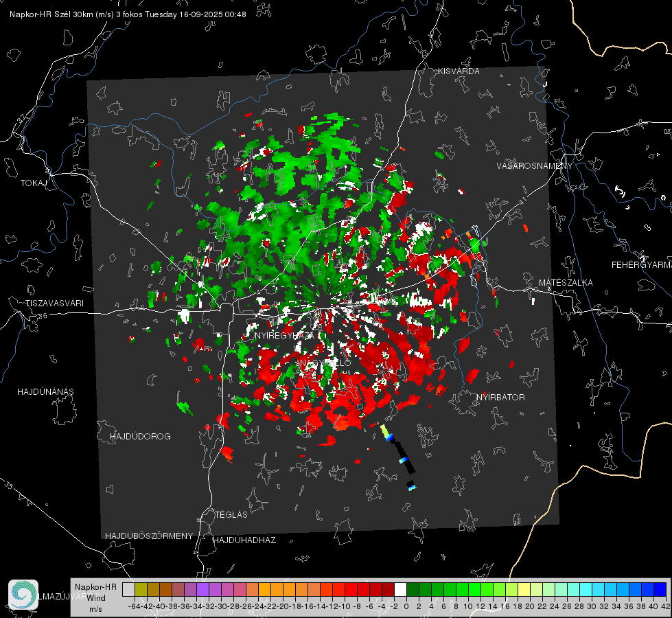Click the NYÍRBÁTOR town label

pos(500,398)
